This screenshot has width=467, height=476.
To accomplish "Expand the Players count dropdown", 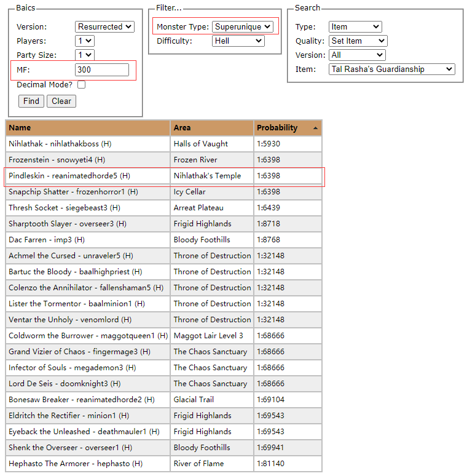I will pyautogui.click(x=84, y=41).
